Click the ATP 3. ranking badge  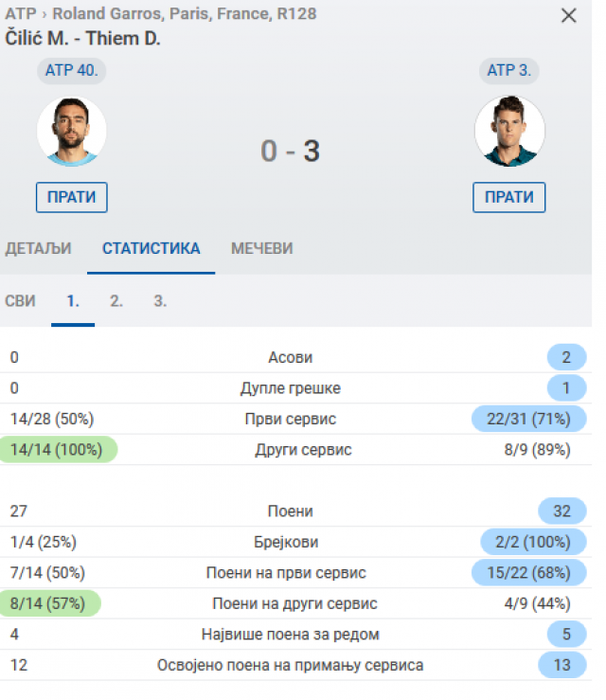point(509,70)
